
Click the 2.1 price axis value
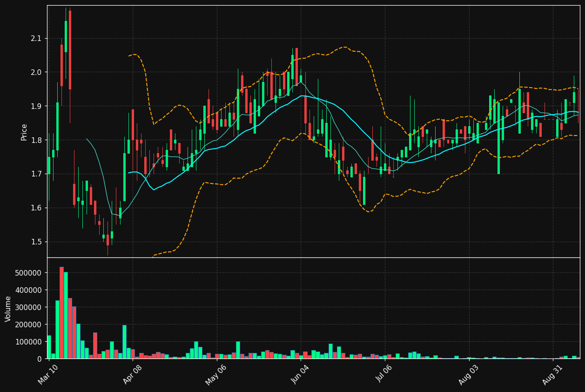pos(36,38)
